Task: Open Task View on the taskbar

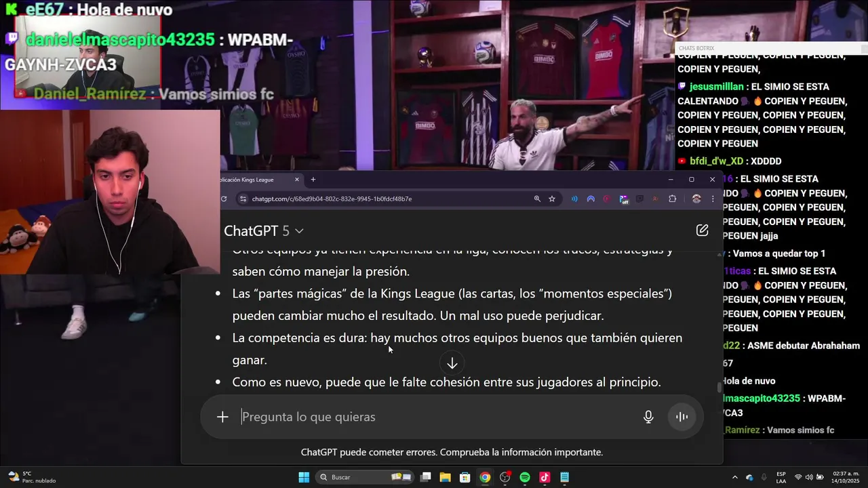Action: tap(426, 477)
